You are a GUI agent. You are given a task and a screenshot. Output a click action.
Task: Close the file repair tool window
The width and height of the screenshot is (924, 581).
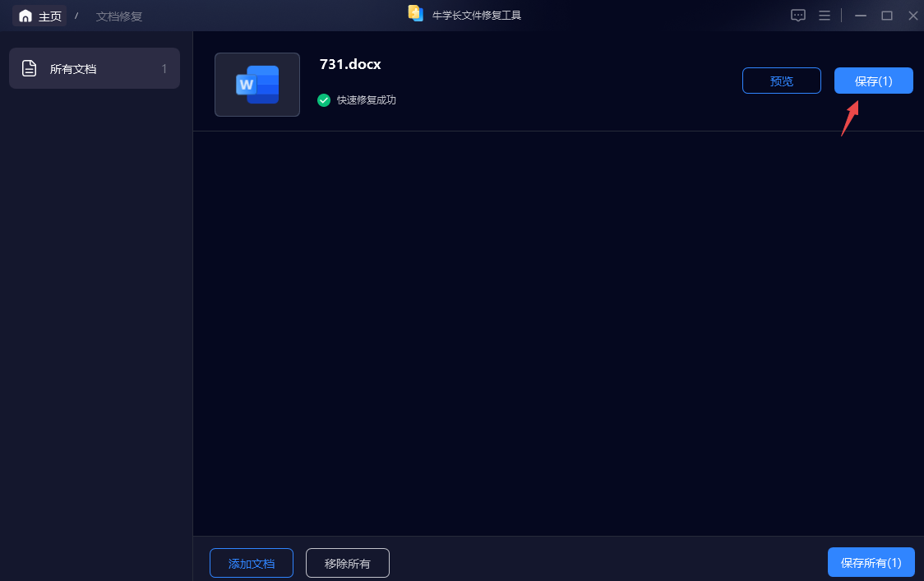(x=912, y=16)
